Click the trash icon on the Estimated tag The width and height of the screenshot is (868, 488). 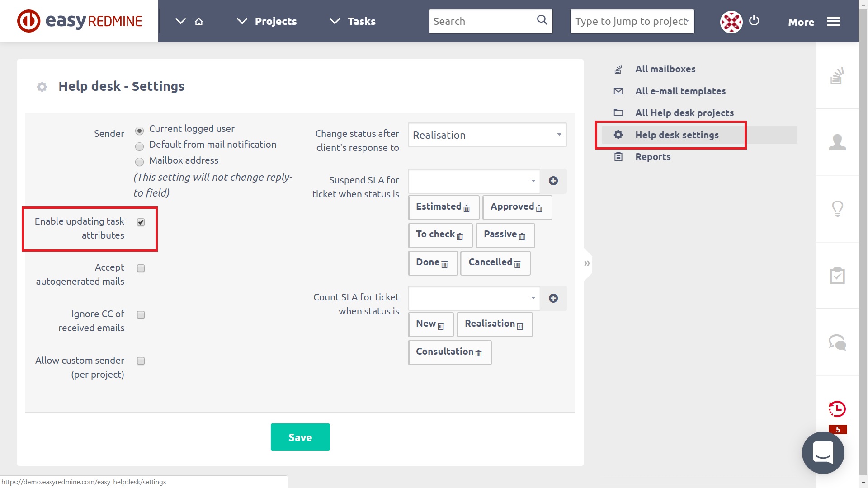pos(467,209)
